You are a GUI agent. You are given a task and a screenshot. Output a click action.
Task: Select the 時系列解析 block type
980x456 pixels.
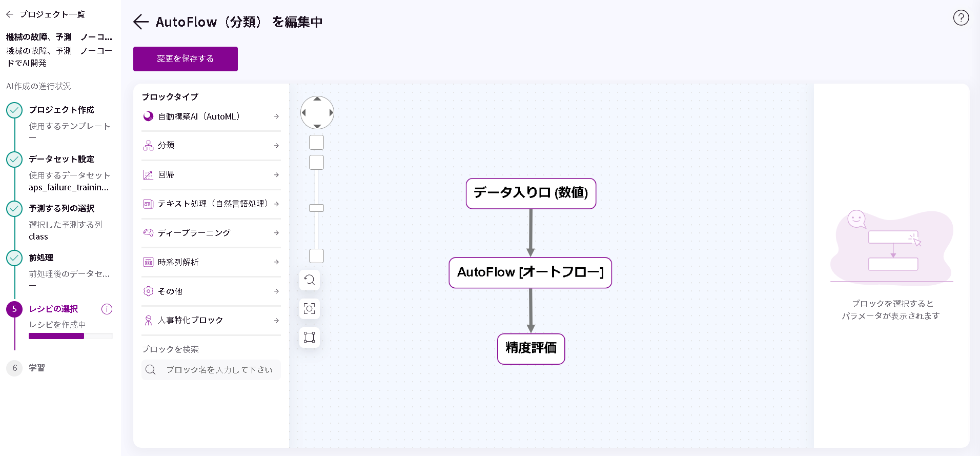(211, 262)
